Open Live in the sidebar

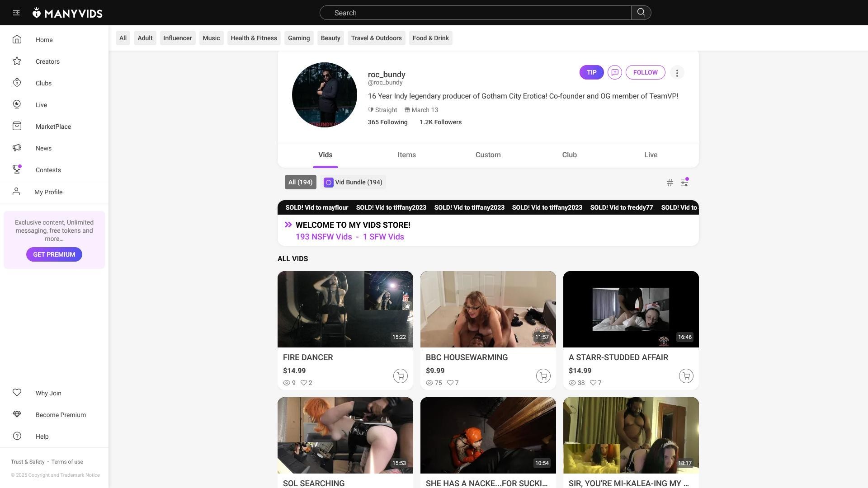pyautogui.click(x=41, y=105)
